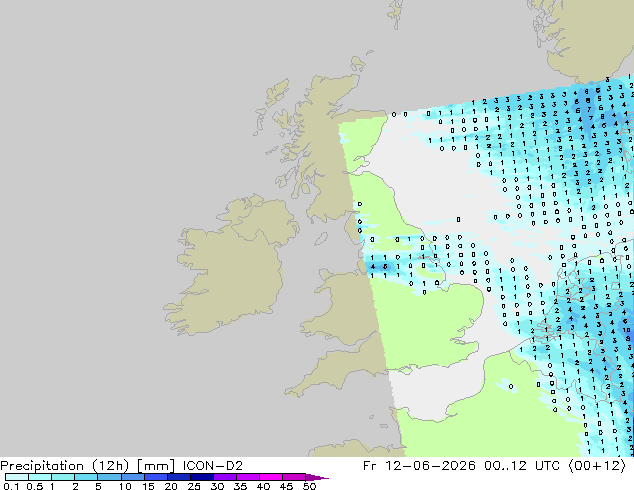The height and width of the screenshot is (490, 634).
Task: Select the 45–50 mm legend swatch
Action: pos(294,477)
